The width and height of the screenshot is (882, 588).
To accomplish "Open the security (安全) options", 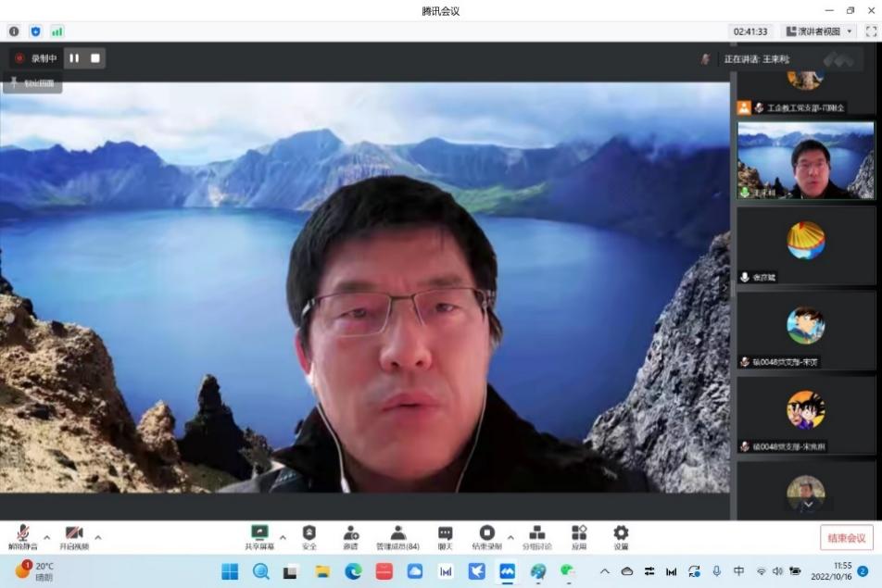I will pyautogui.click(x=309, y=537).
